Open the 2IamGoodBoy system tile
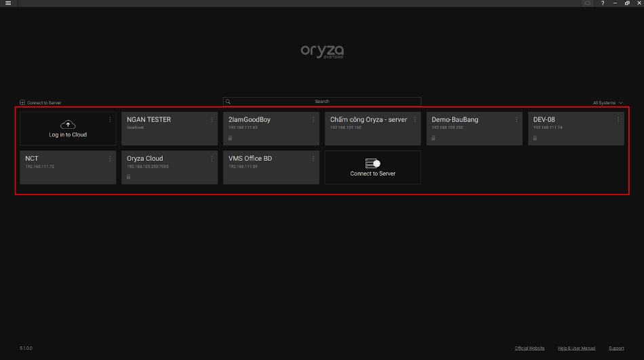The height and width of the screenshot is (360, 644). tap(271, 129)
